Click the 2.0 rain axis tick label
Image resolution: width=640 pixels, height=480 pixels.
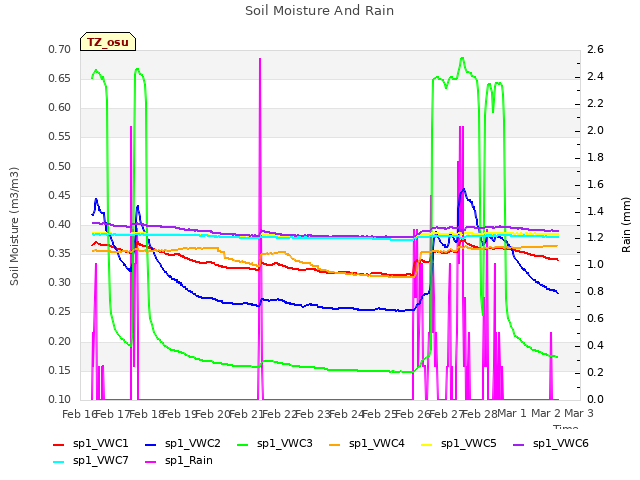(596, 130)
